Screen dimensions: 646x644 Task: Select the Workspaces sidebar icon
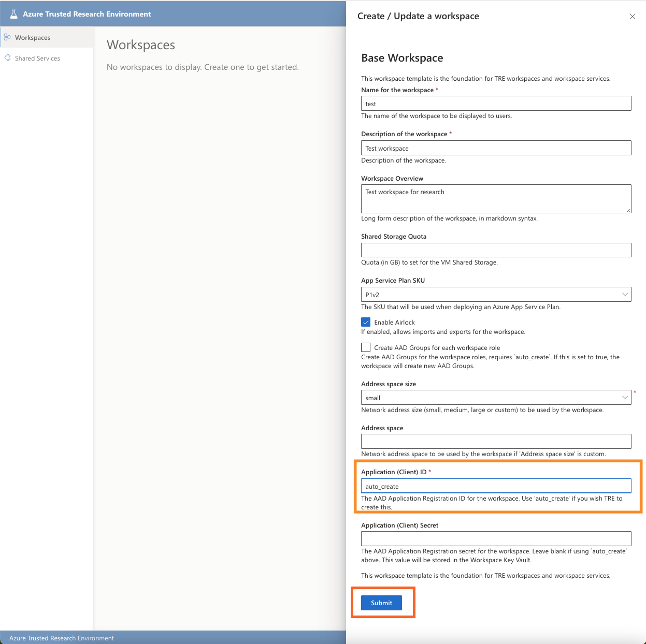click(x=7, y=37)
